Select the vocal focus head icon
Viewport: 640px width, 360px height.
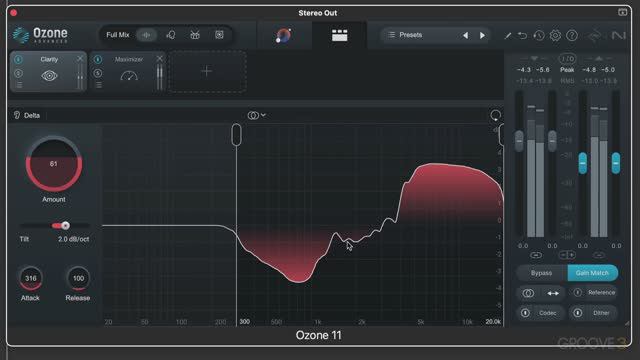[x=171, y=35]
